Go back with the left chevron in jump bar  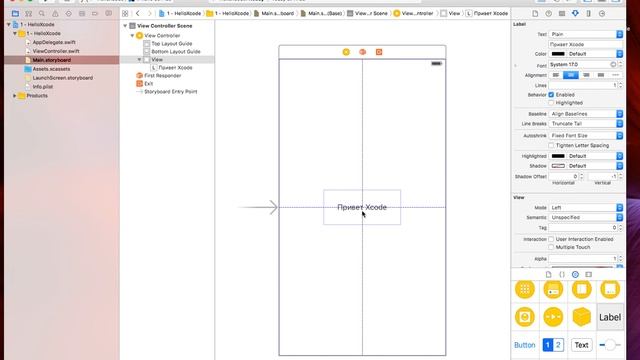[138, 13]
